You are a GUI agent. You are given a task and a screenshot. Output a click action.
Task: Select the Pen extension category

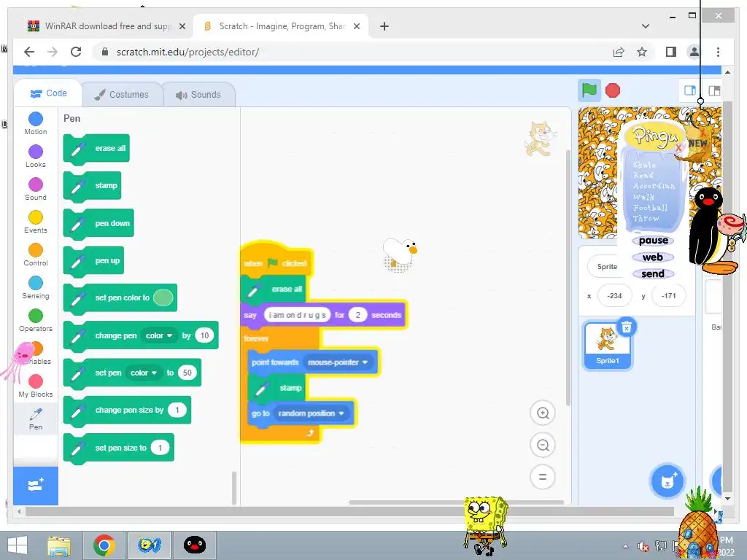tap(36, 419)
